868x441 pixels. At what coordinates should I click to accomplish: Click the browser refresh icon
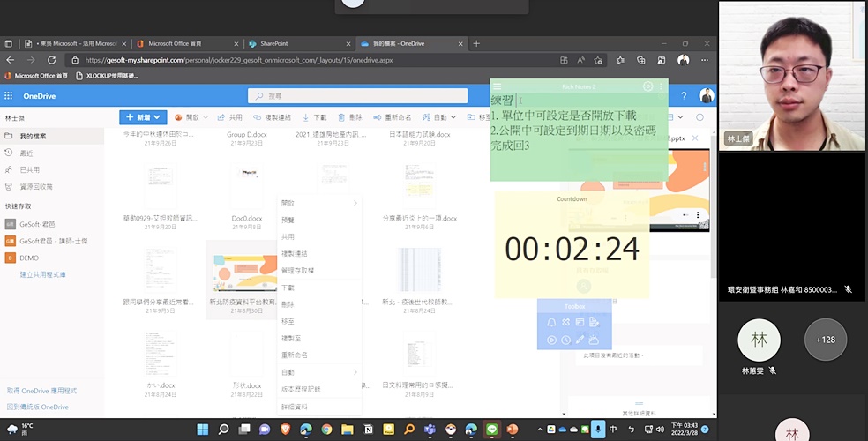pyautogui.click(x=52, y=60)
